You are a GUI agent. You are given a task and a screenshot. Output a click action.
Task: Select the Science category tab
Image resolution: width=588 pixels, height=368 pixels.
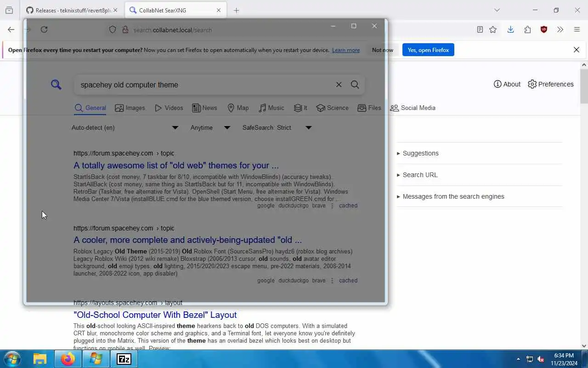pyautogui.click(x=332, y=108)
